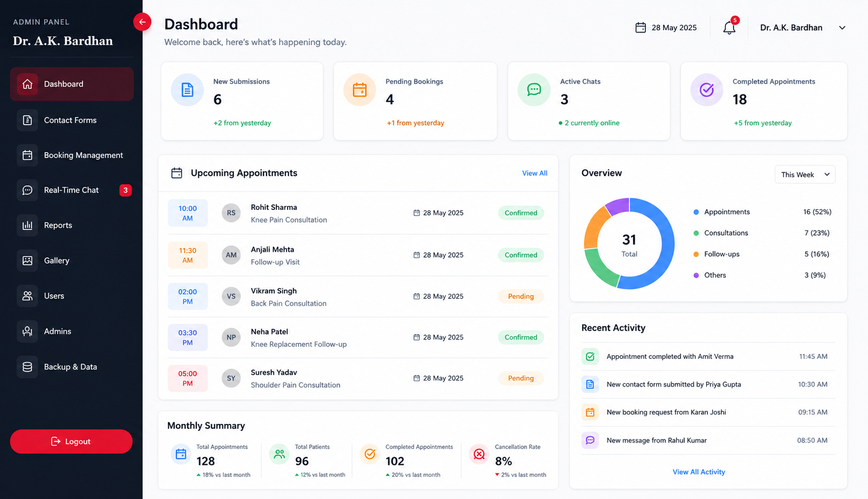Image resolution: width=868 pixels, height=499 pixels.
Task: Click the New Submissions document icon
Action: point(187,90)
